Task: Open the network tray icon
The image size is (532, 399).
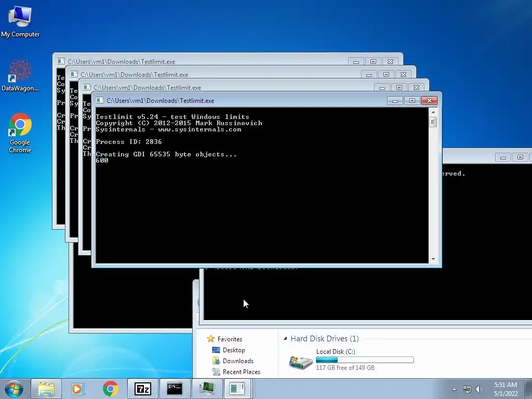Action: pos(467,389)
